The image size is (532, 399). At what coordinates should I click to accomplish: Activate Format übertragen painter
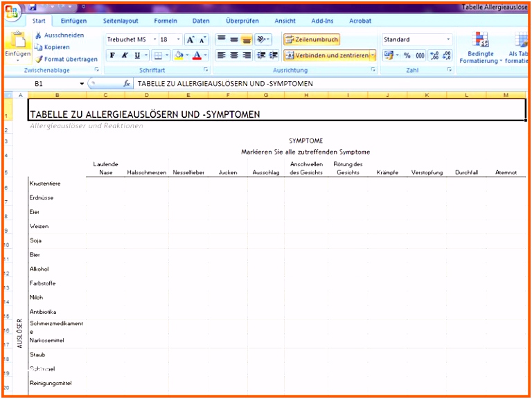pos(66,59)
